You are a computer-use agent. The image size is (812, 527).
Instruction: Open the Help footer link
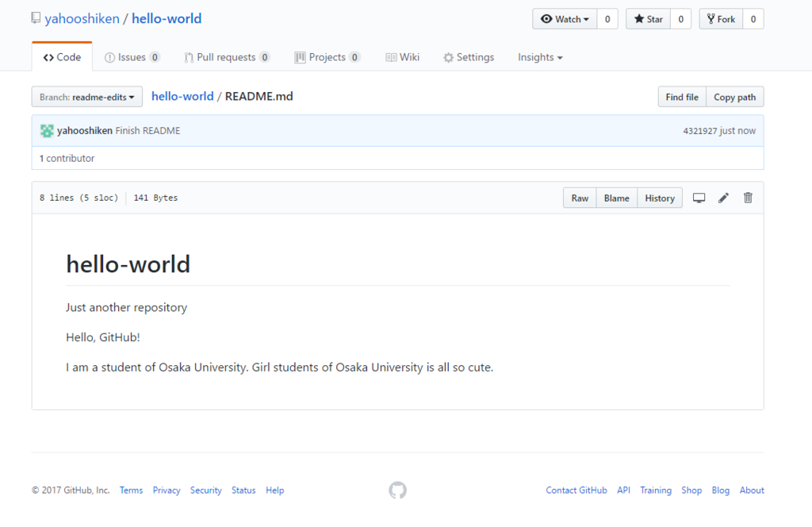coord(275,490)
